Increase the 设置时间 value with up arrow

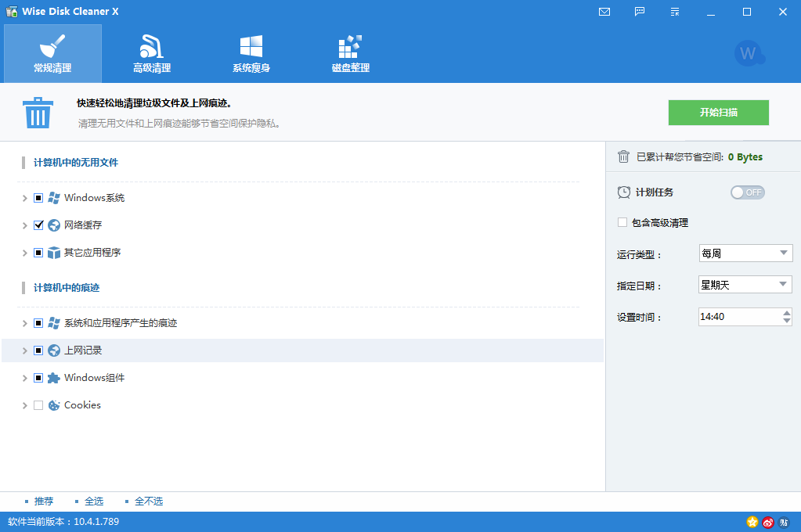tap(787, 312)
